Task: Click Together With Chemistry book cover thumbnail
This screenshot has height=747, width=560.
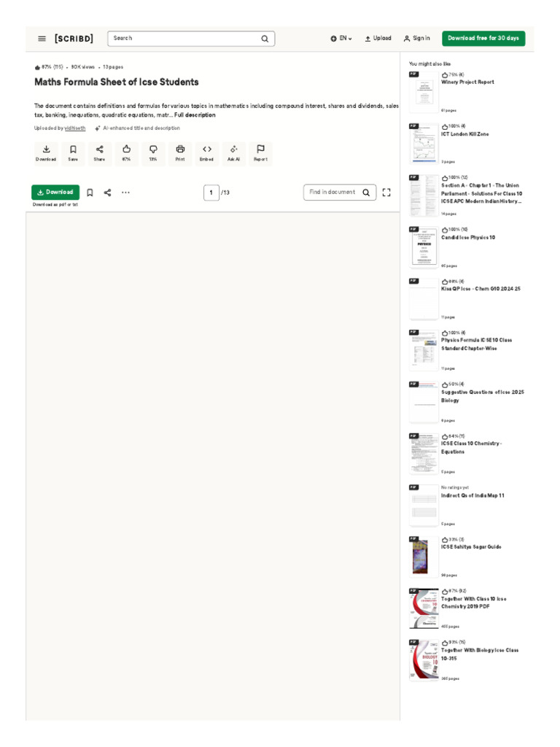Action: tap(424, 608)
